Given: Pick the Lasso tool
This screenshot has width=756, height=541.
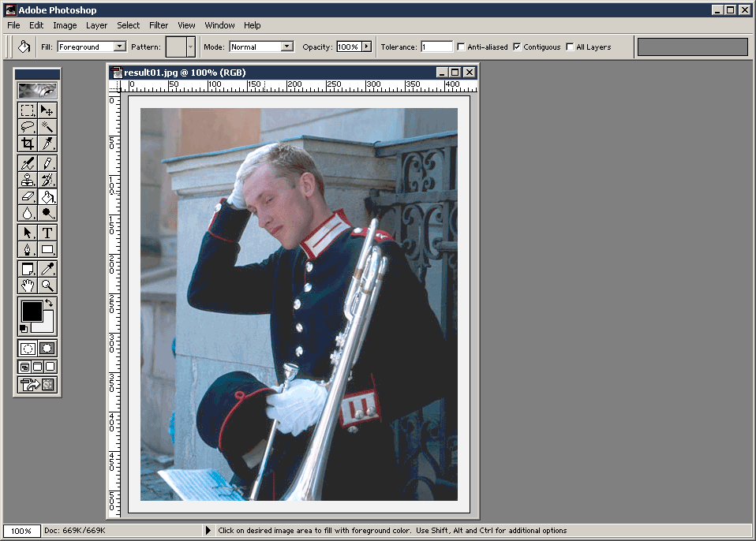Looking at the screenshot, I should tap(28, 127).
